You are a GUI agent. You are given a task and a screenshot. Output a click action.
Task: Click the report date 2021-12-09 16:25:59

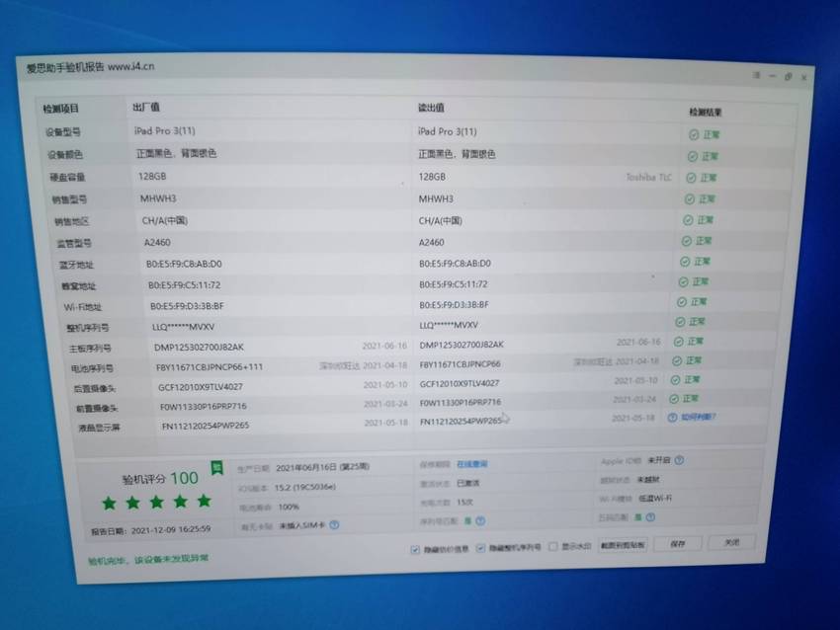(171, 529)
